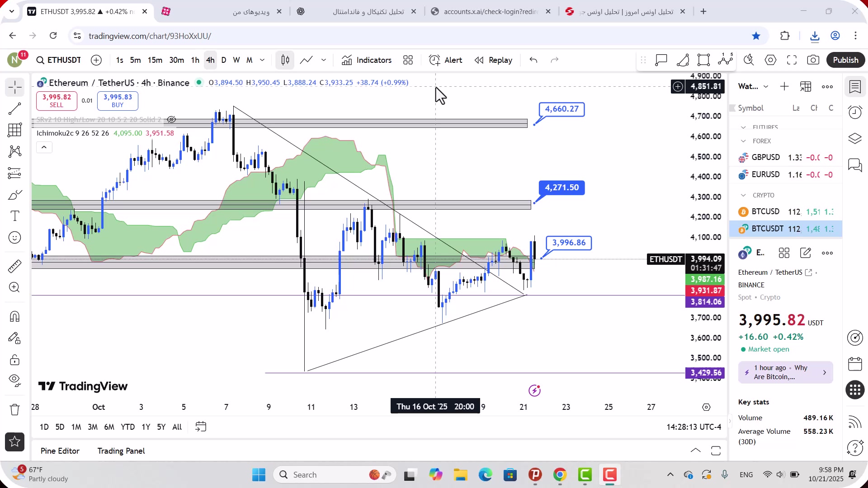Open favorites star toolbar button
Screen dimensions: 868x488
click(x=15, y=441)
